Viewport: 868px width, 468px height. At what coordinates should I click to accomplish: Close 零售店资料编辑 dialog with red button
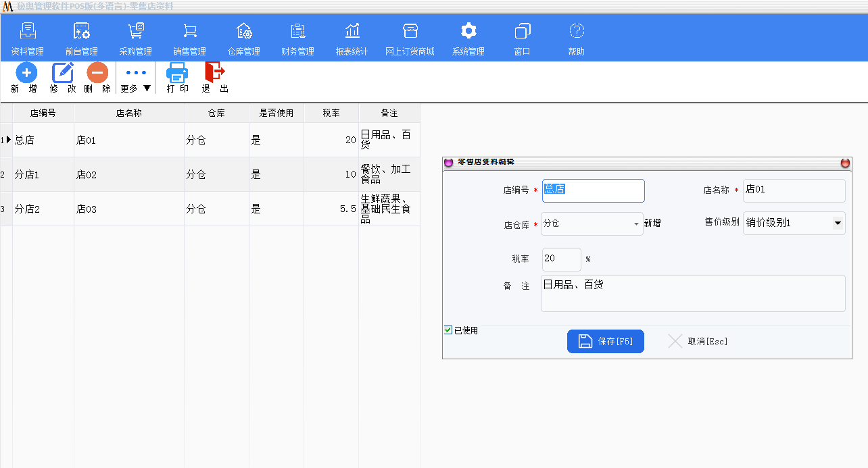pyautogui.click(x=845, y=163)
